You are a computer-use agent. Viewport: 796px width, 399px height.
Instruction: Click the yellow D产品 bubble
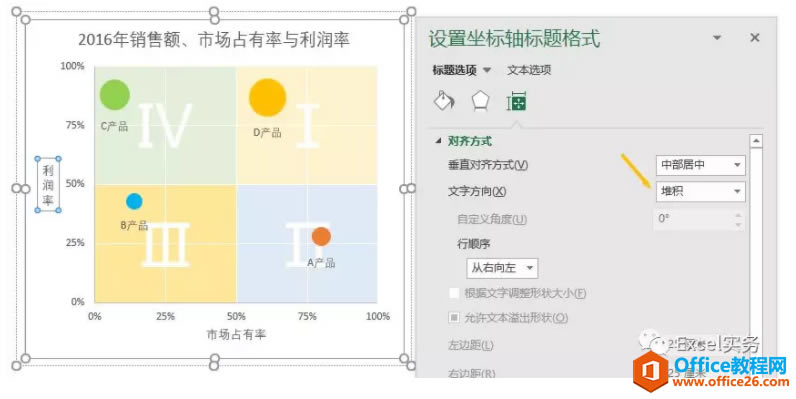point(268,97)
